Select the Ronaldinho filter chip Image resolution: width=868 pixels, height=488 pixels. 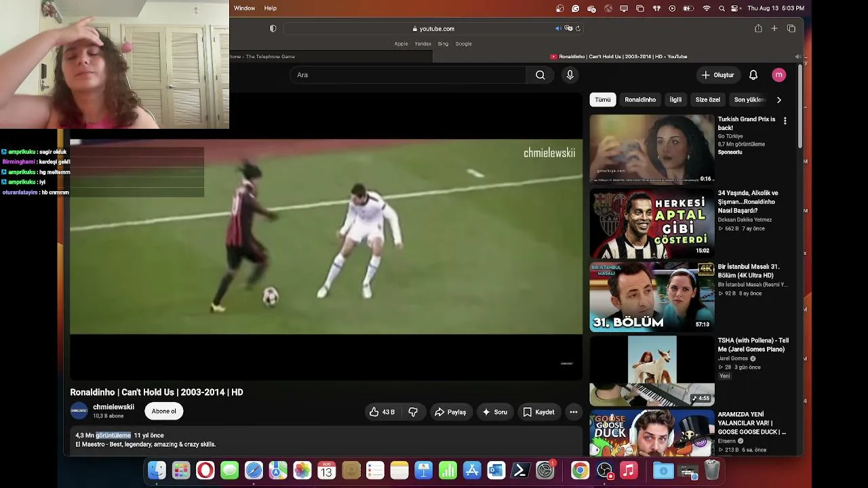[640, 100]
